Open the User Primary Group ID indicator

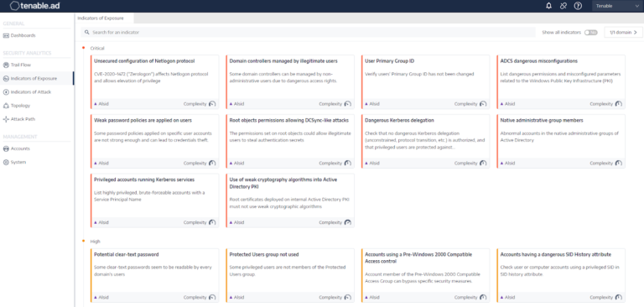point(425,82)
